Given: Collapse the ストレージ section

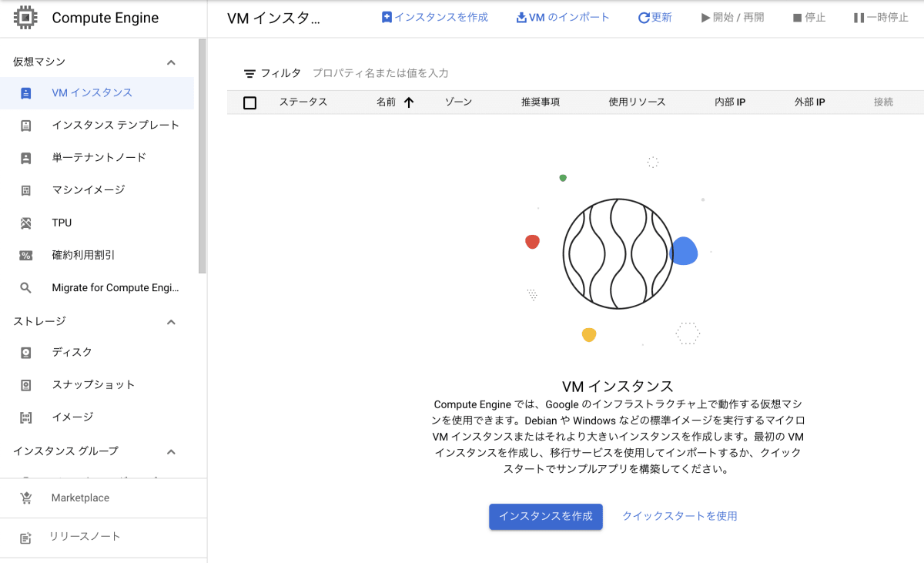Looking at the screenshot, I should click(172, 322).
